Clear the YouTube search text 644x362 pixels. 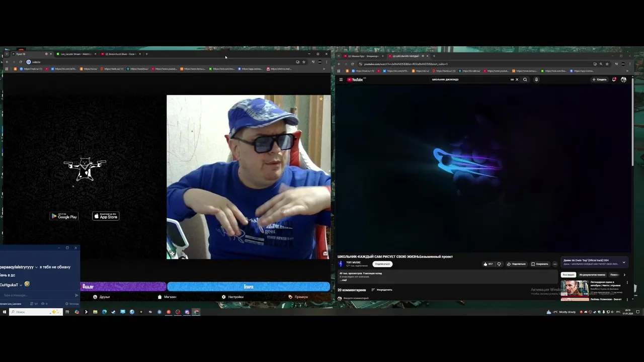pyautogui.click(x=517, y=79)
